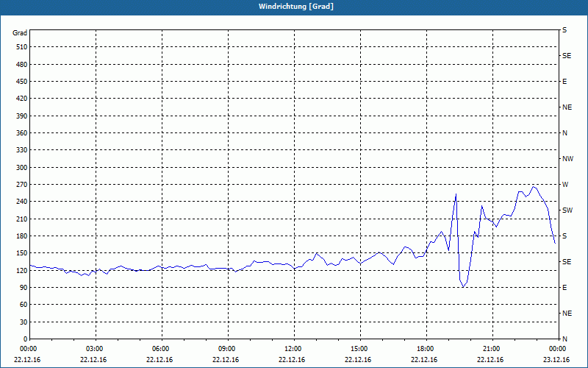
Task: Select the 06:00 x-axis time
Action: [x=161, y=349]
